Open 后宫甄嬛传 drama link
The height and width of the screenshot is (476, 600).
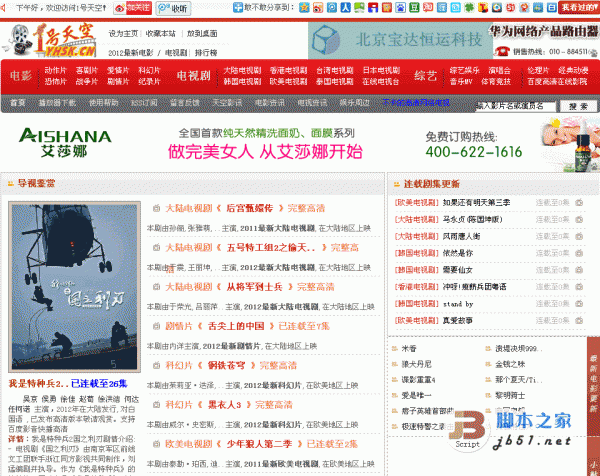(x=249, y=208)
